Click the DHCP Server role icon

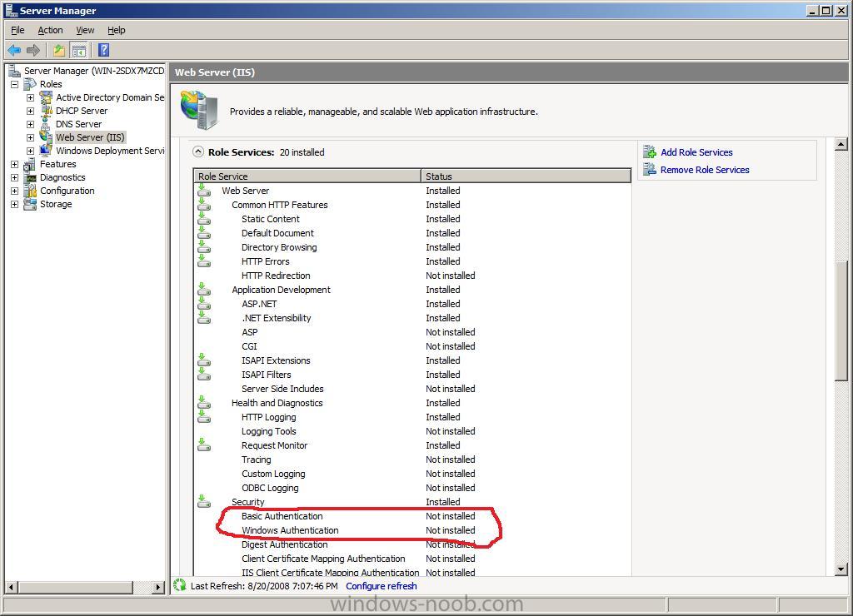(x=47, y=111)
